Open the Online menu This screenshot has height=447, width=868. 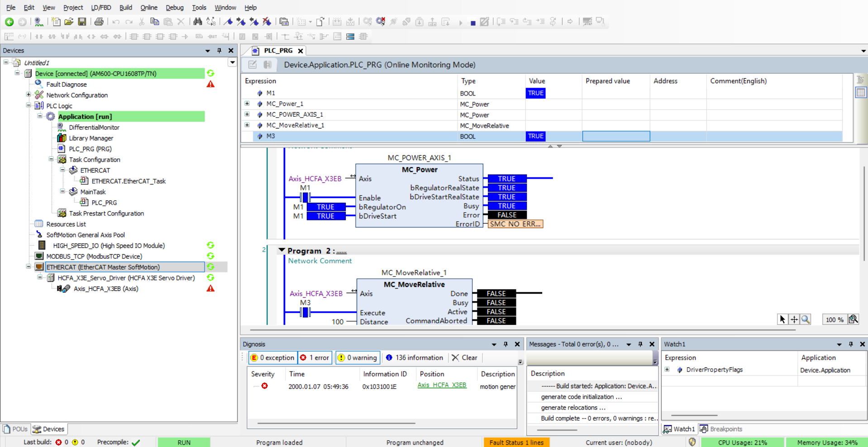148,7
